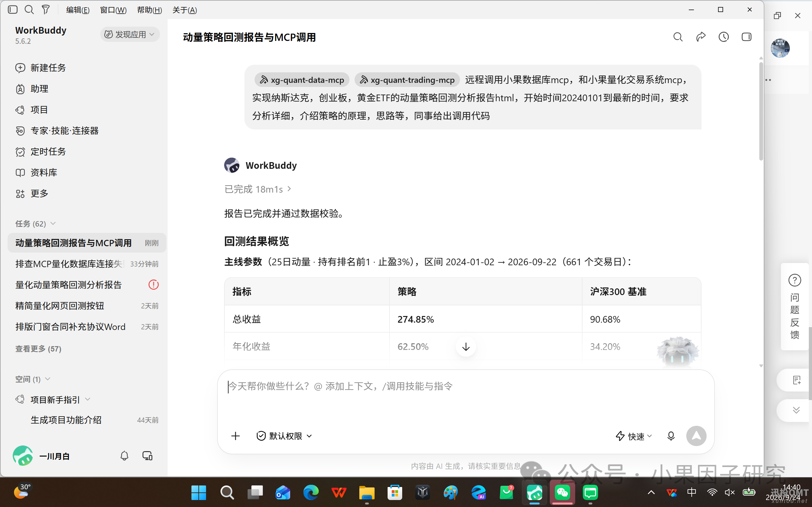The width and height of the screenshot is (812, 507).
Task: Click the xg-quant-data-mcp tag
Action: pyautogui.click(x=302, y=80)
